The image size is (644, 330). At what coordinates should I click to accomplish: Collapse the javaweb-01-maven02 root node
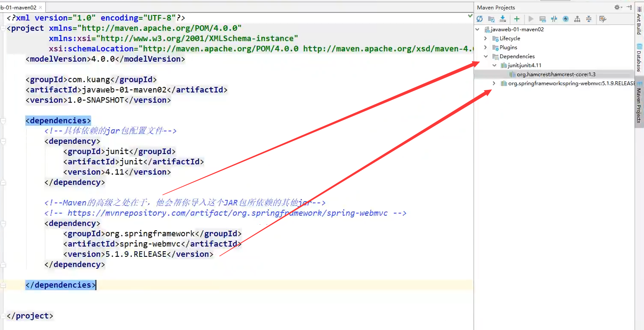[x=478, y=30]
